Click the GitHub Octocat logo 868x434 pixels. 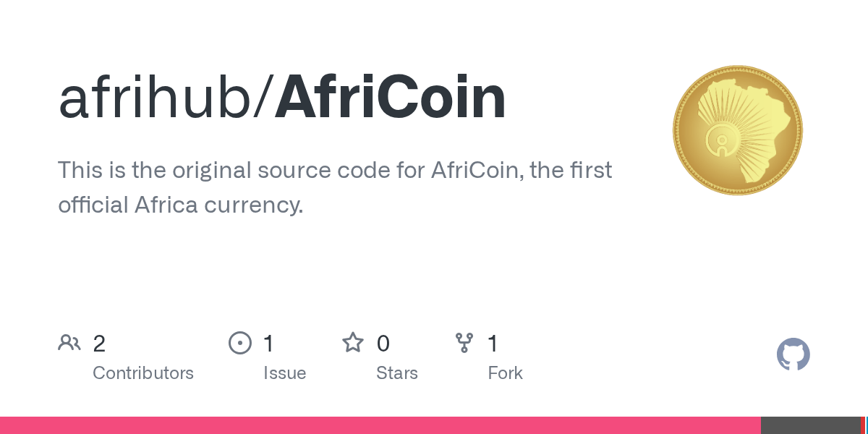click(793, 354)
